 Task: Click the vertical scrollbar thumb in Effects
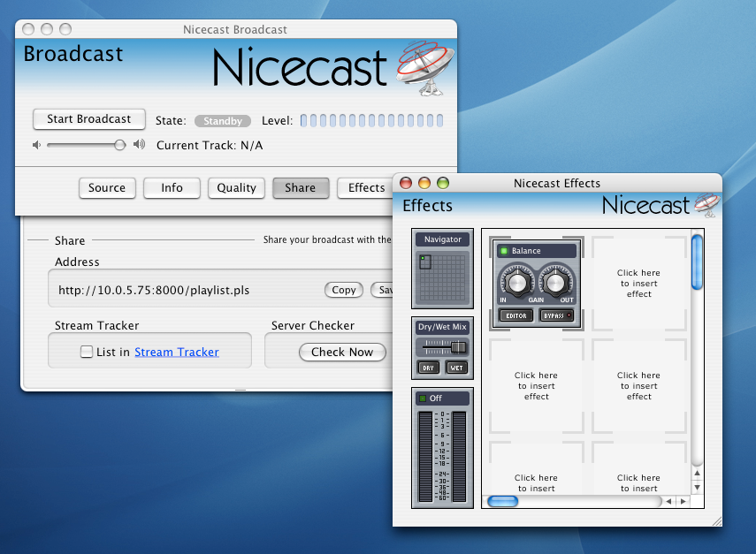click(697, 262)
